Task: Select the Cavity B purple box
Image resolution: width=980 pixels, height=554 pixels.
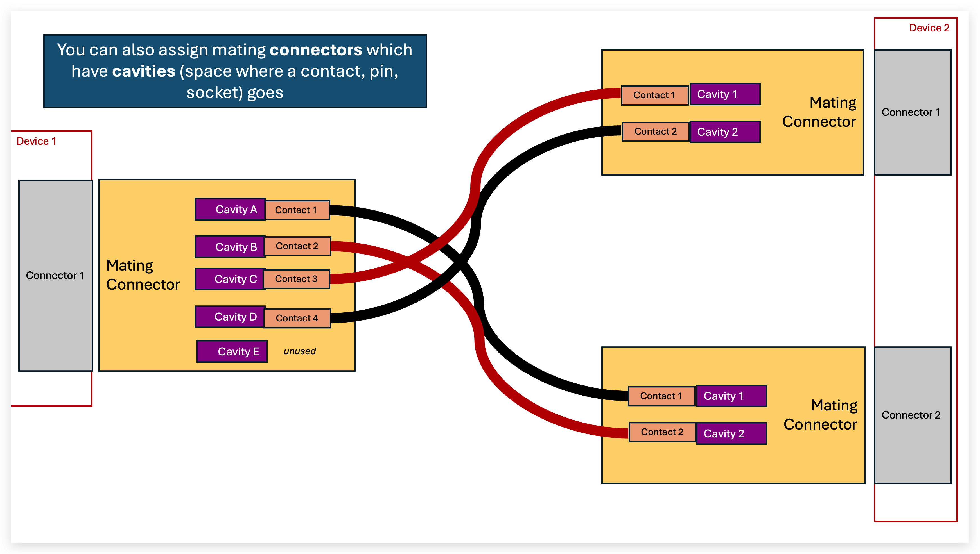Action: click(x=230, y=247)
